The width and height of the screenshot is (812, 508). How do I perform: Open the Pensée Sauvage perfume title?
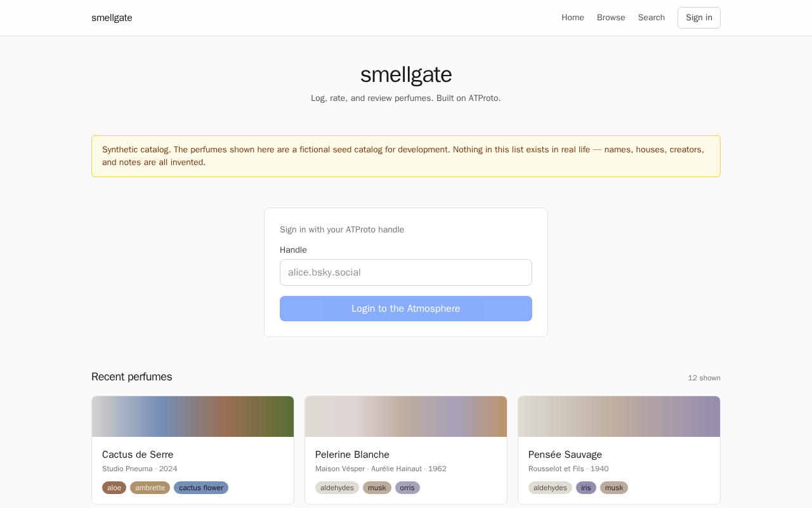(565, 455)
